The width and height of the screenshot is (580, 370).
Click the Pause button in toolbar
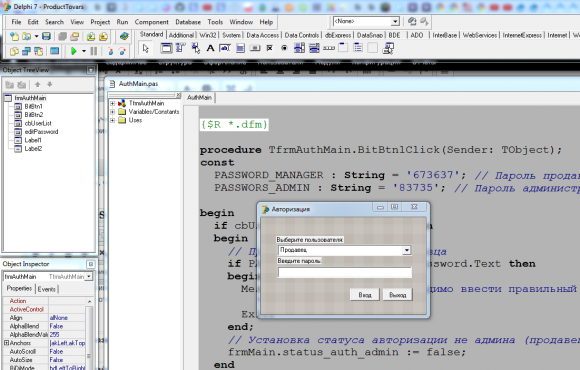tap(94, 51)
